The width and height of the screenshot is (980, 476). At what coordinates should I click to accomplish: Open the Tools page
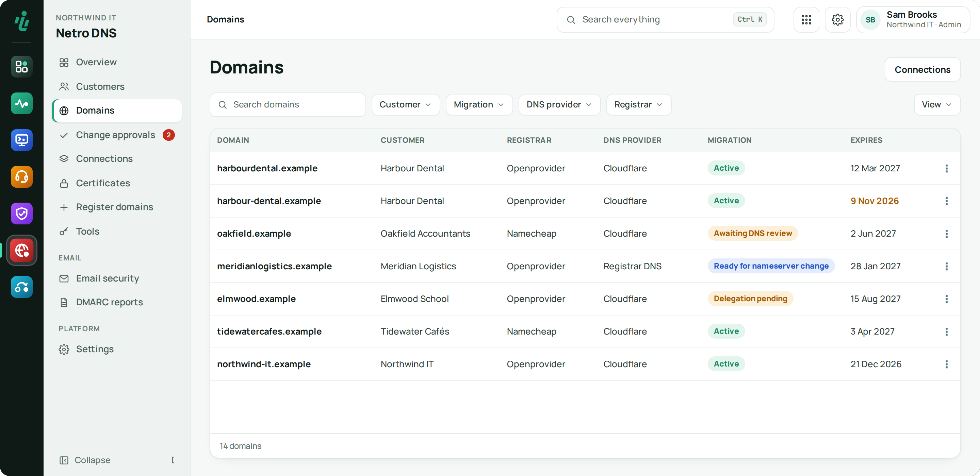pos(117,231)
